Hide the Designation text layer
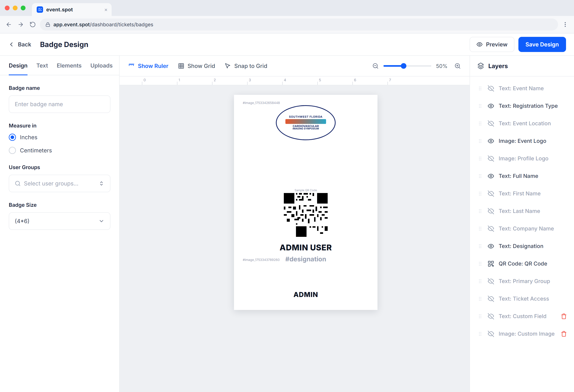Screen dimensions: 574x392 pyautogui.click(x=491, y=246)
